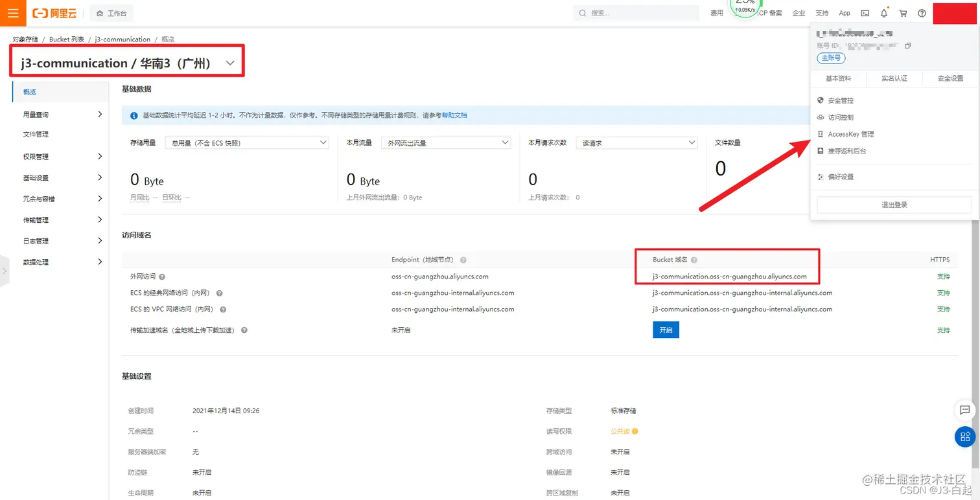The height and width of the screenshot is (500, 980).
Task: Open the shopping cart icon
Action: click(903, 13)
